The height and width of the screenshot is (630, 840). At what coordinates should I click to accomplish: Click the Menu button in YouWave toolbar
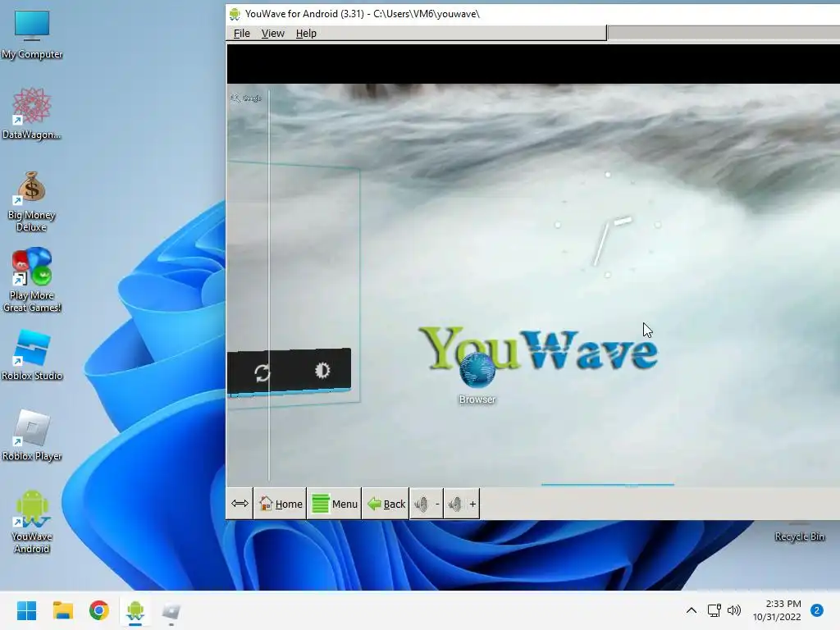point(335,504)
